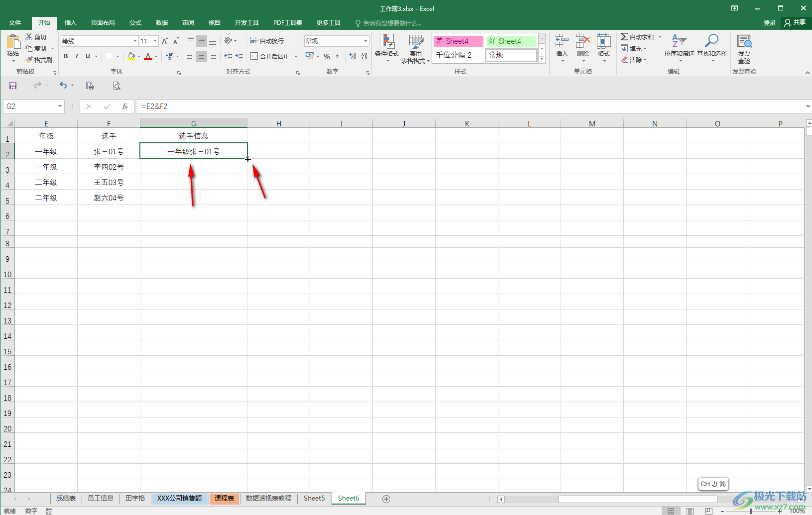Click insert function fx button
812x515 pixels.
tap(124, 106)
